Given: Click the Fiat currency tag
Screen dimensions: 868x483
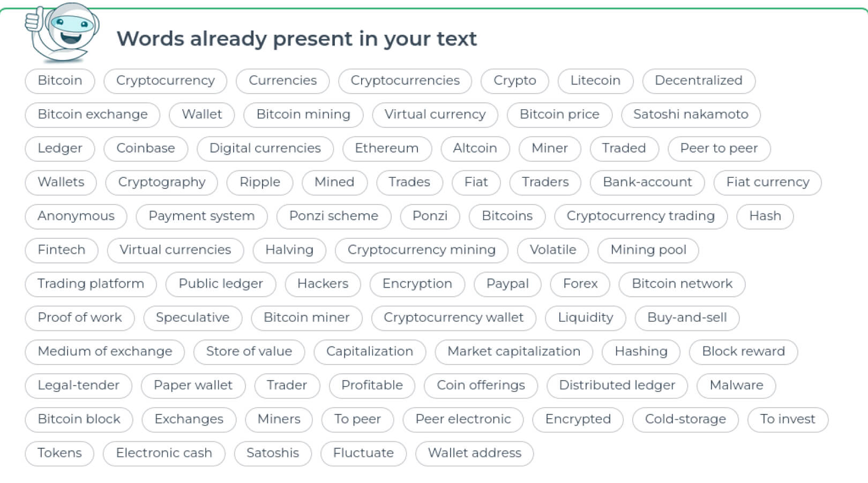Looking at the screenshot, I should click(x=767, y=182).
